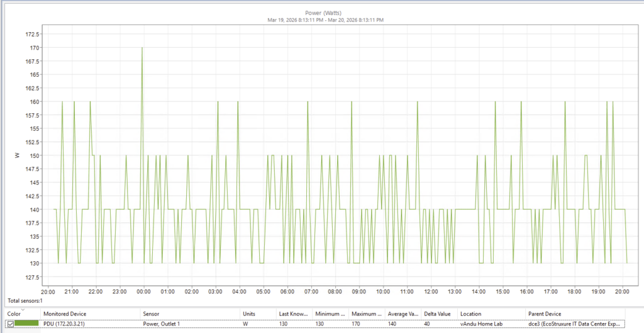This screenshot has height=333, width=644.
Task: Click the Average value 140 cell
Action: click(x=402, y=324)
